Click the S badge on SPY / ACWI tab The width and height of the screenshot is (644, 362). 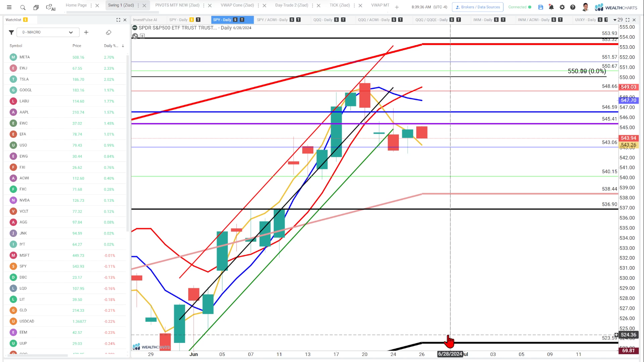292,20
